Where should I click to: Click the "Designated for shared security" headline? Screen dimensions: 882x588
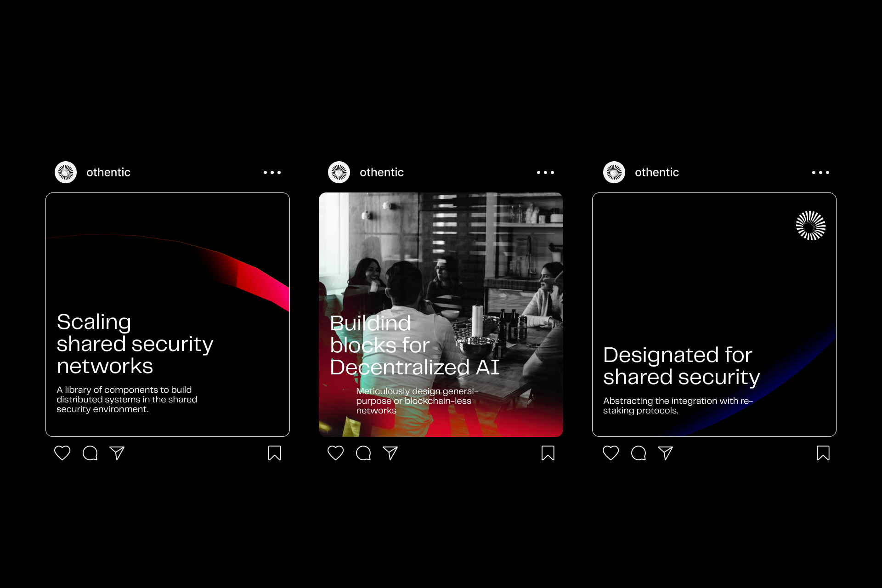(682, 366)
